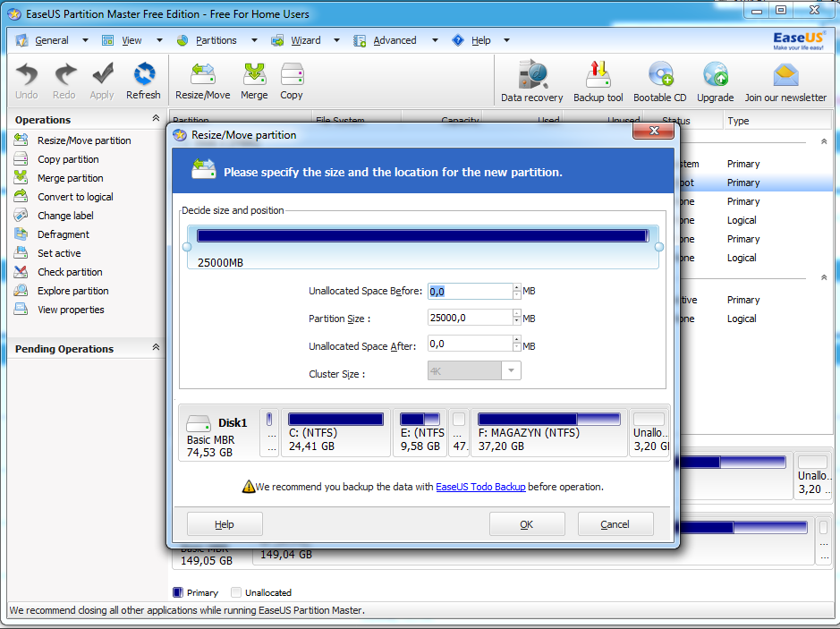The image size is (840, 629).
Task: Cancel the Resize/Move dialog
Action: coord(615,524)
